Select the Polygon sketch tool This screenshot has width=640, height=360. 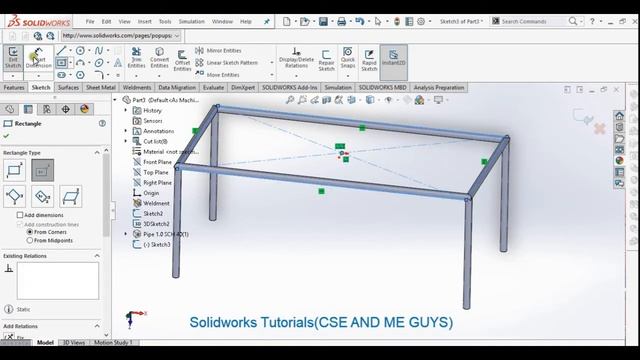[80, 75]
